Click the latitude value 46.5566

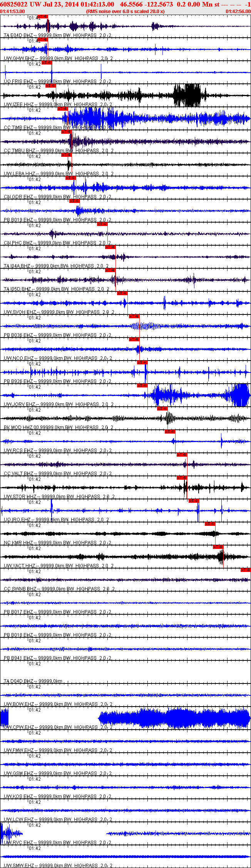point(131,4)
